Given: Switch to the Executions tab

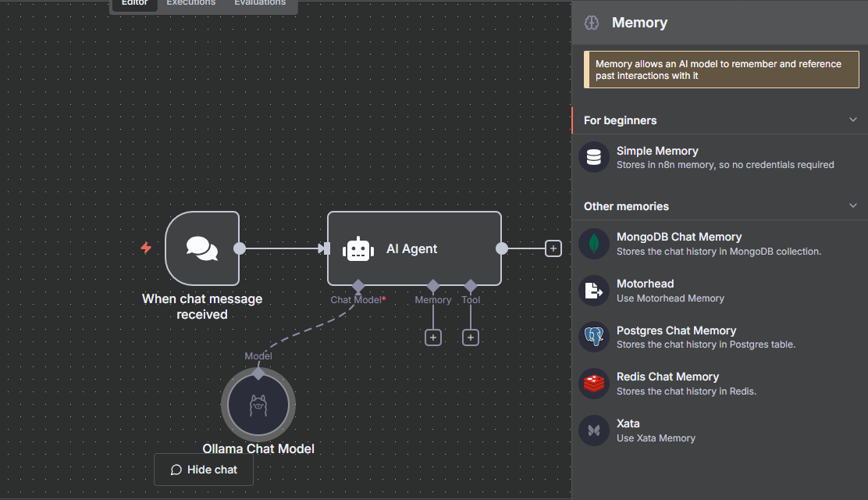Looking at the screenshot, I should [x=190, y=3].
